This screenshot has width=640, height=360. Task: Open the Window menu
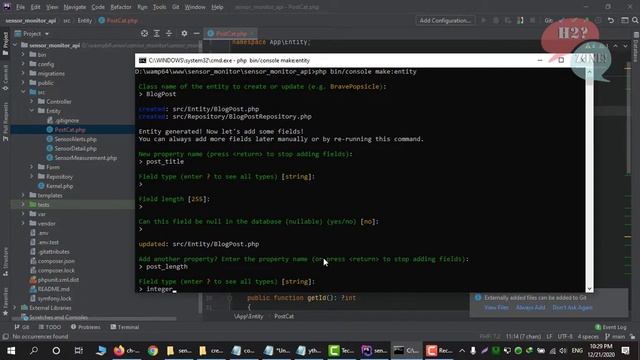click(195, 7)
